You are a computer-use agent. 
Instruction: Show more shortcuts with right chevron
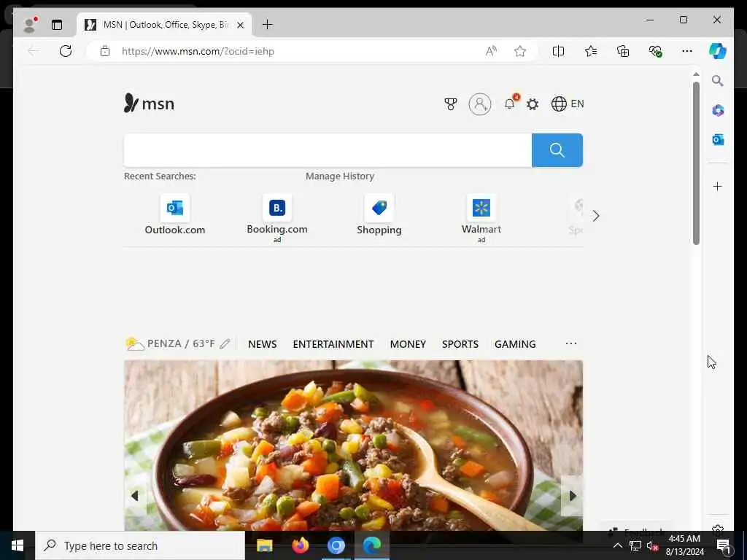(x=596, y=216)
